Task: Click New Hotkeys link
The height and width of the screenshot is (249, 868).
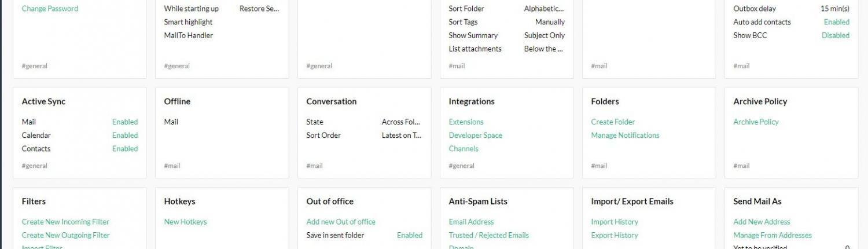Action: [x=185, y=222]
